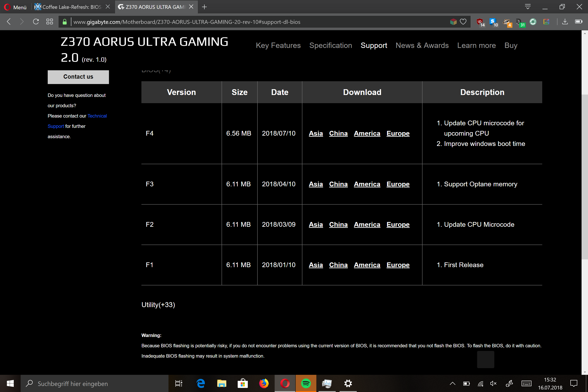Download BIOS F1 from China server
This screenshot has height=392, width=588.
pyautogui.click(x=338, y=265)
